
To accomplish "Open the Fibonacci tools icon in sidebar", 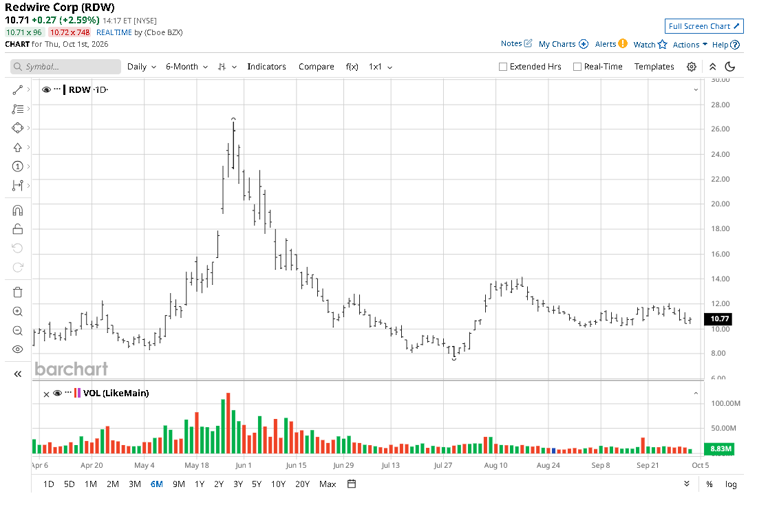I will coord(18,109).
